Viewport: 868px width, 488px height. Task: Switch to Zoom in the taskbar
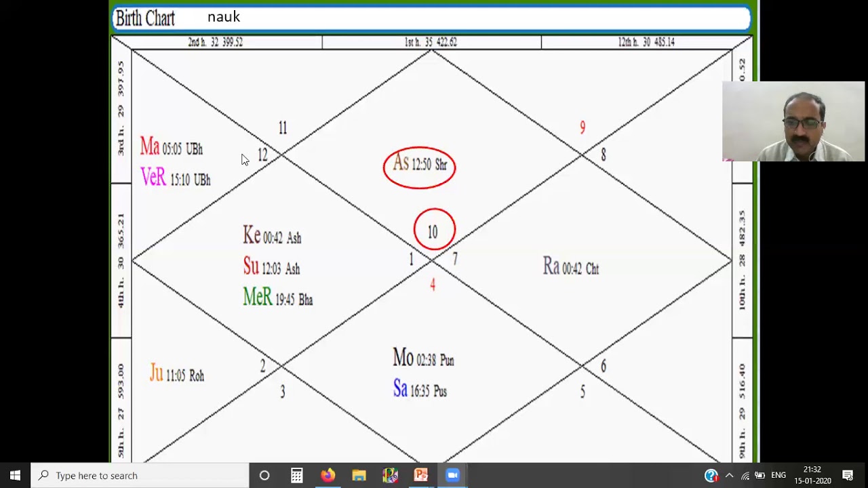452,475
